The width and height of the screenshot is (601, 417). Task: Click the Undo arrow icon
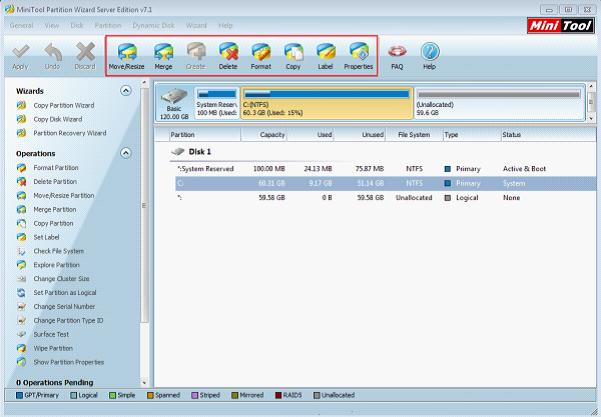click(x=53, y=52)
